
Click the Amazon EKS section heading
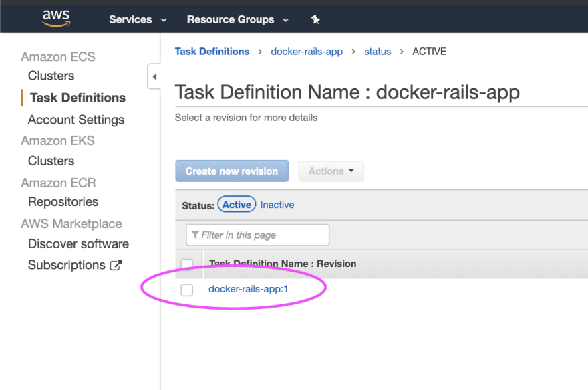pyautogui.click(x=57, y=140)
